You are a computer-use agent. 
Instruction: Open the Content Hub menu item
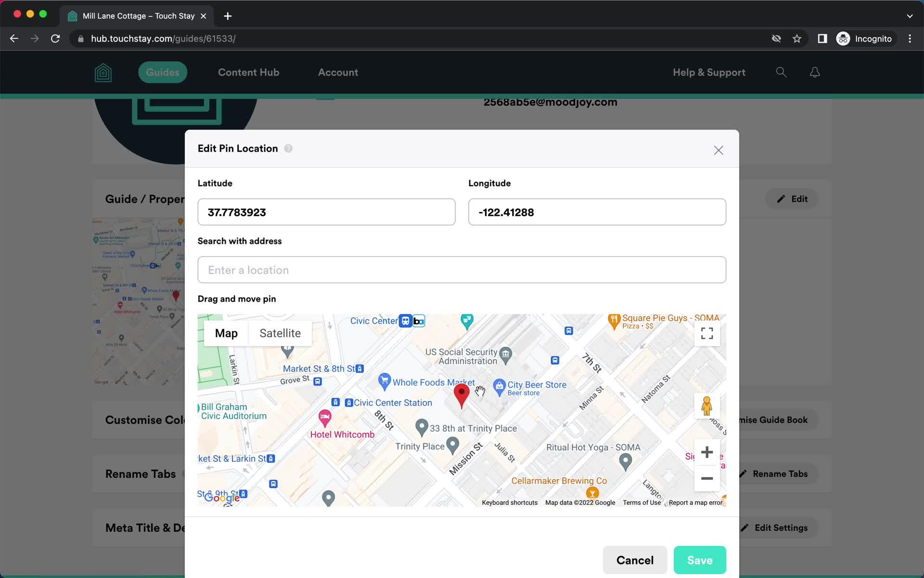click(x=249, y=72)
